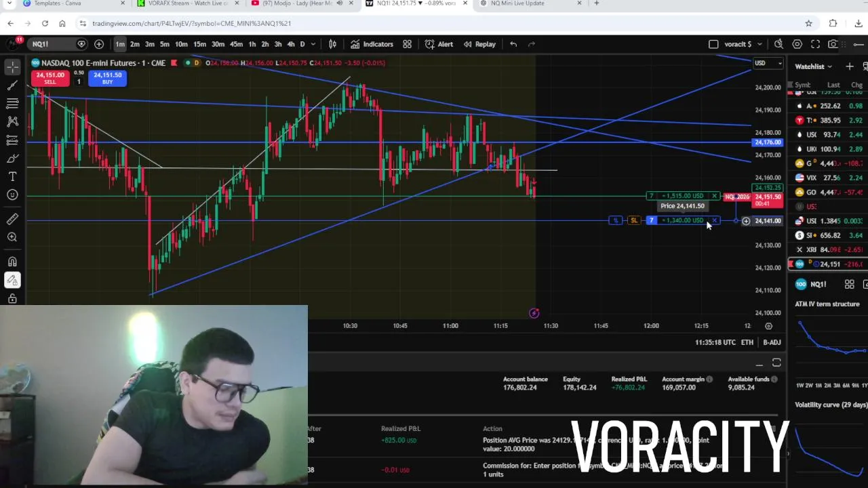Toggle B-ADJ back adjustment

coord(772,342)
